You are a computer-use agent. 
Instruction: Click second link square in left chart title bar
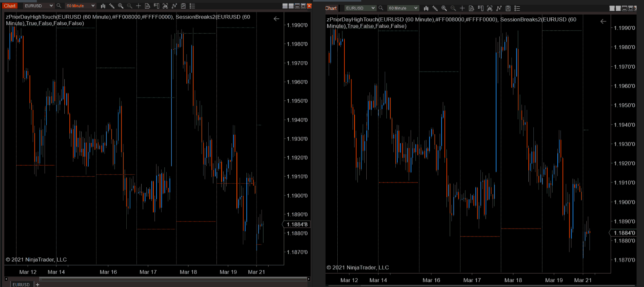click(x=291, y=6)
